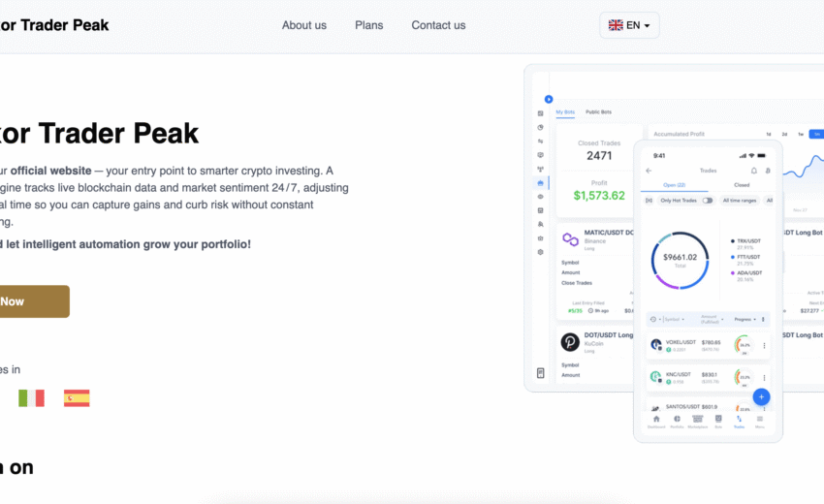Open the VOXEL/USDT row three-dot menu
This screenshot has width=824, height=504.
(x=763, y=345)
